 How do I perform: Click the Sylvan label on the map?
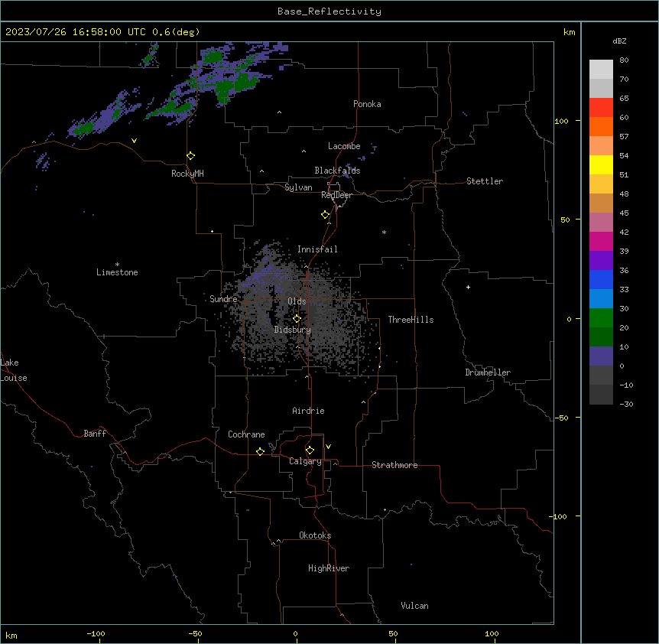pyautogui.click(x=298, y=187)
